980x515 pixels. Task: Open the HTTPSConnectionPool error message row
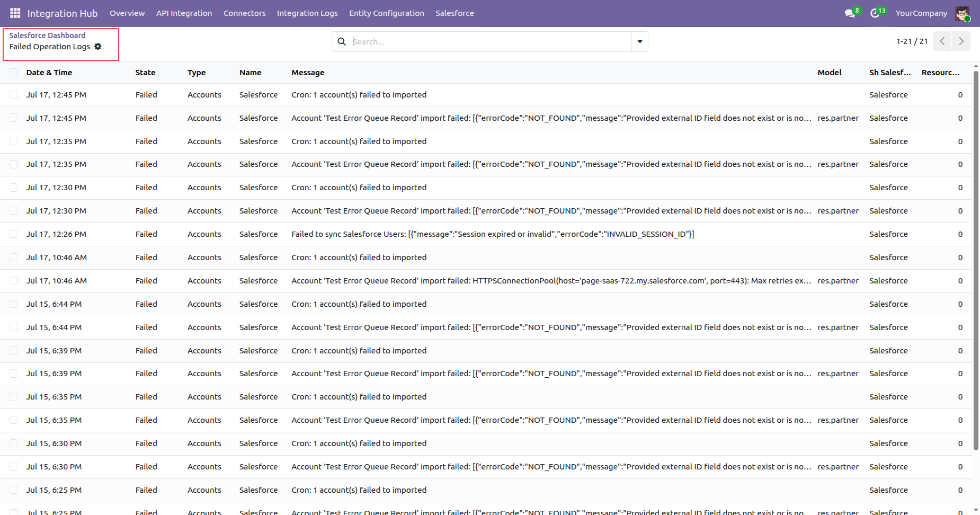point(551,281)
